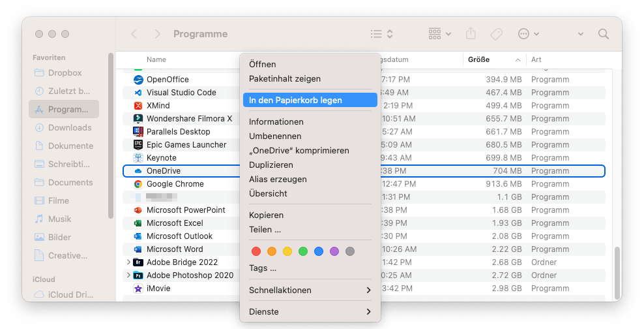Choose Übersicht from context menu

(310, 194)
